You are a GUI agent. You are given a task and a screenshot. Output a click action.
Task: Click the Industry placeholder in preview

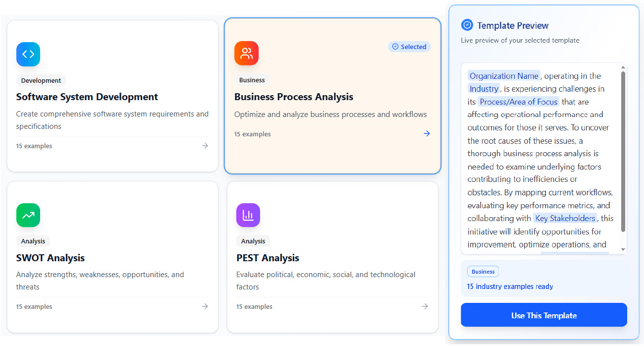[x=483, y=89]
